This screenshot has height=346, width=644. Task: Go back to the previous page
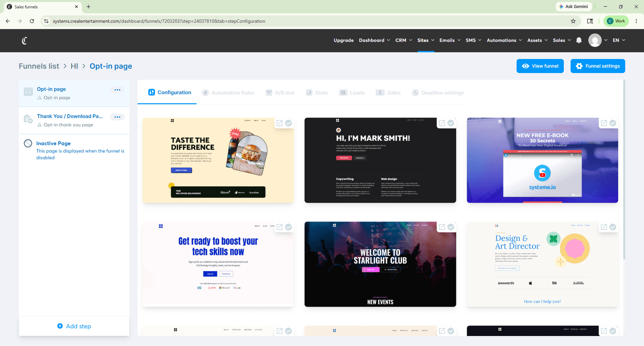pos(8,21)
